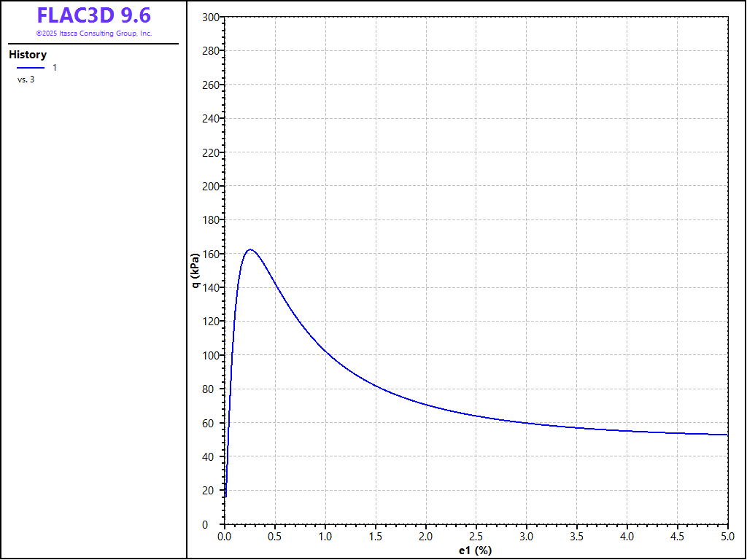Click the 300 tick label on the y-axis

(210, 17)
